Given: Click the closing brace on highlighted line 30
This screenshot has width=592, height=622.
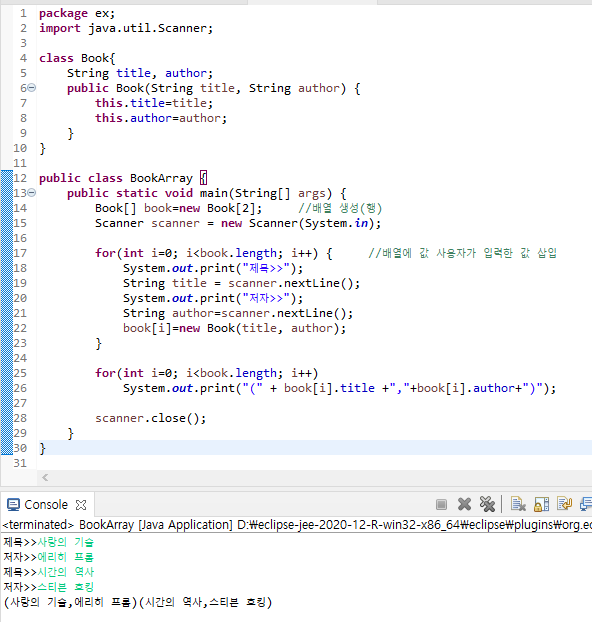Looking at the screenshot, I should pos(42,448).
